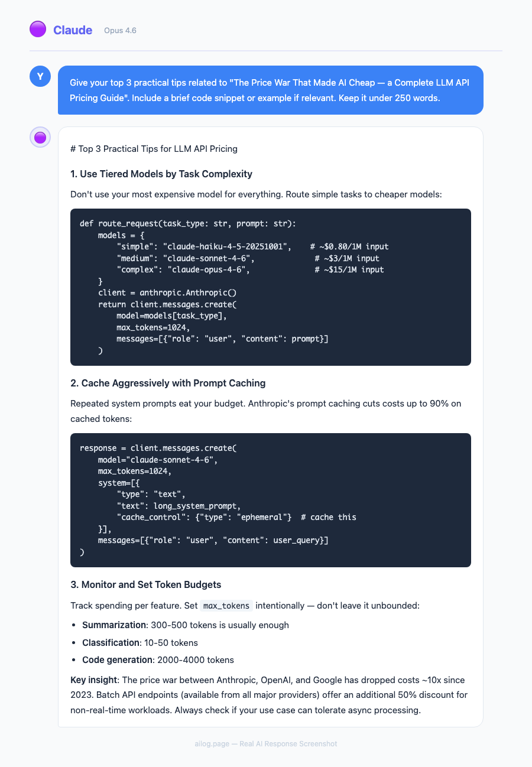Click the inline max_tokens code chip
Viewport: 532px width, 767px height.
(x=227, y=606)
